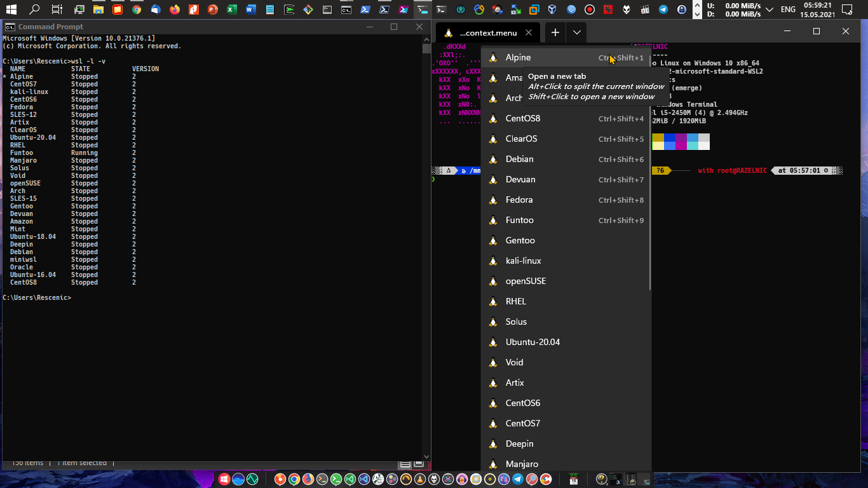The image size is (868, 488).
Task: Choose CentOS7 profile entry
Action: (x=566, y=423)
